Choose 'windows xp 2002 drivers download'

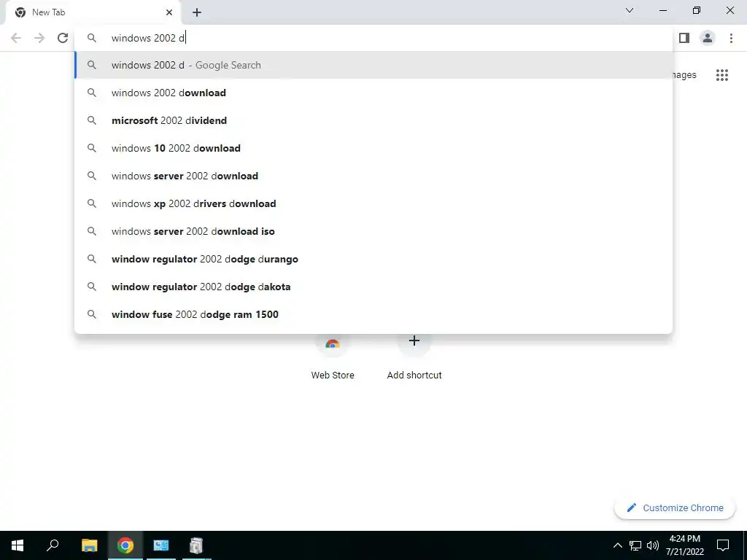point(373,203)
